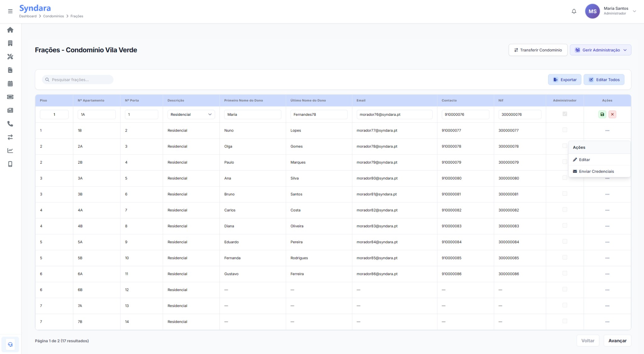The width and height of the screenshot is (644, 354).
Task: Open the Residencial description dropdown
Action: [x=191, y=114]
